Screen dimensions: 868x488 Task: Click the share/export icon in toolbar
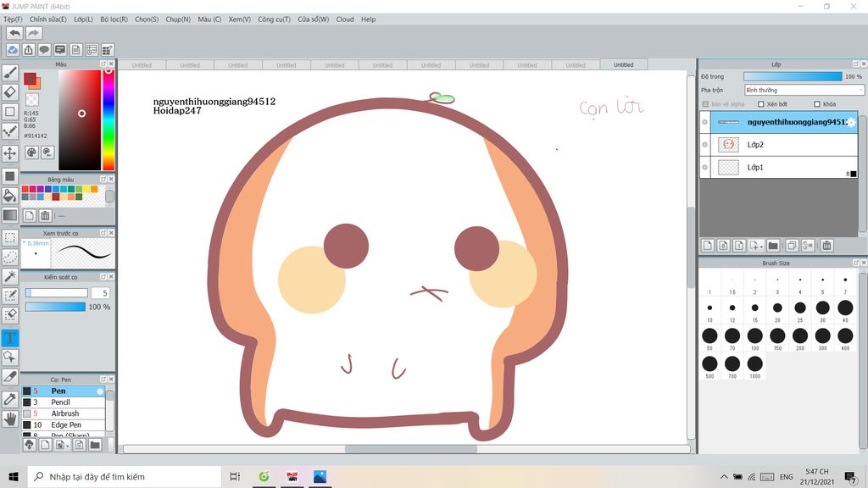(x=28, y=50)
